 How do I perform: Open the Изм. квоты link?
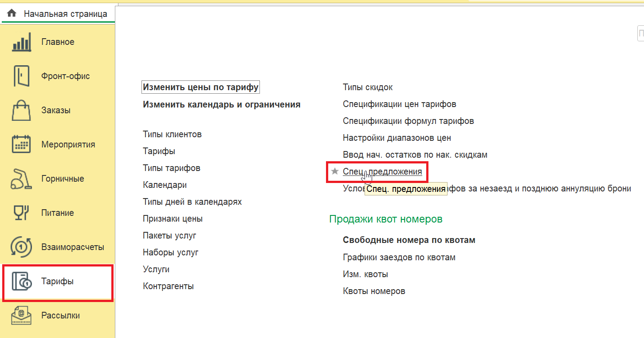365,274
